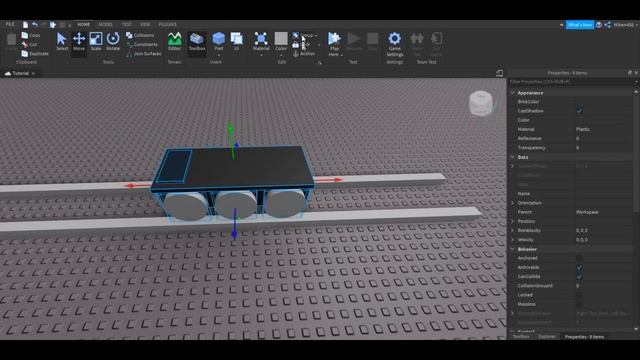Expand the RotVelocity property
This screenshot has height=360, width=640.
click(513, 230)
